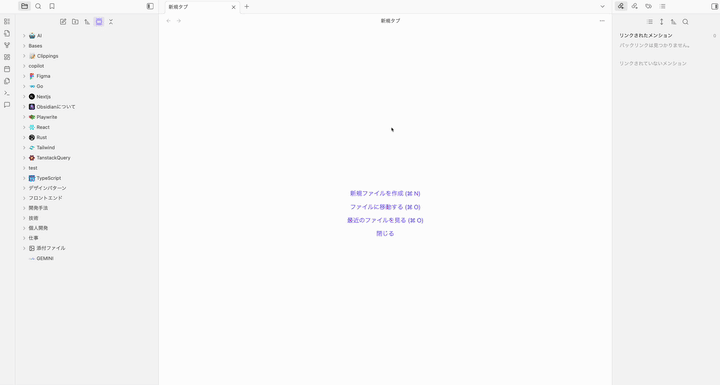Image resolution: width=720 pixels, height=385 pixels.
Task: Select the Tailwind folder row
Action: coord(87,147)
